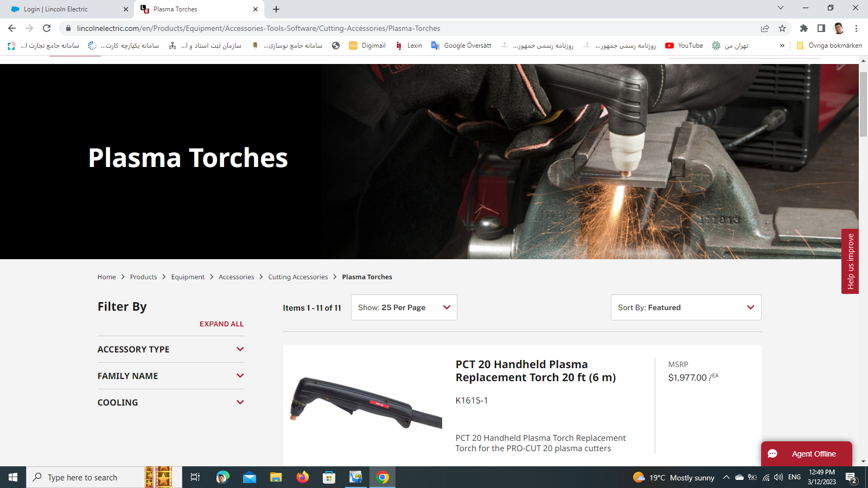Open the Show 25 Per Page dropdown

(404, 307)
